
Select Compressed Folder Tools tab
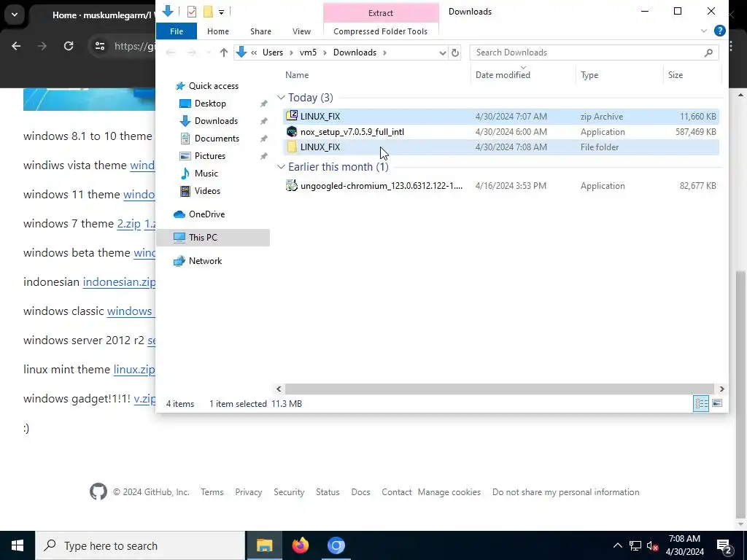pyautogui.click(x=380, y=31)
